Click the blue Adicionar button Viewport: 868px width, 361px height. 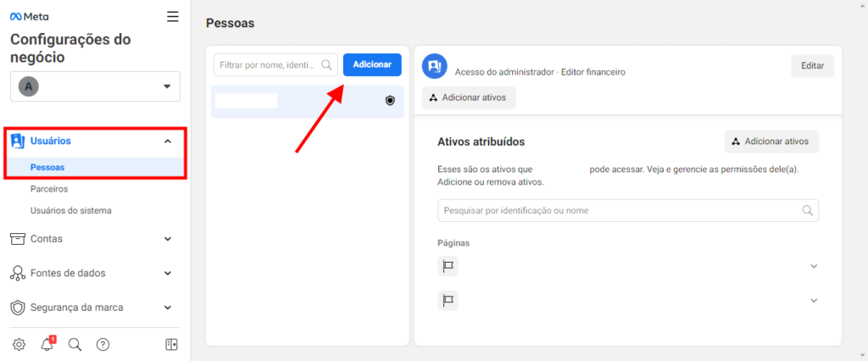(x=372, y=64)
